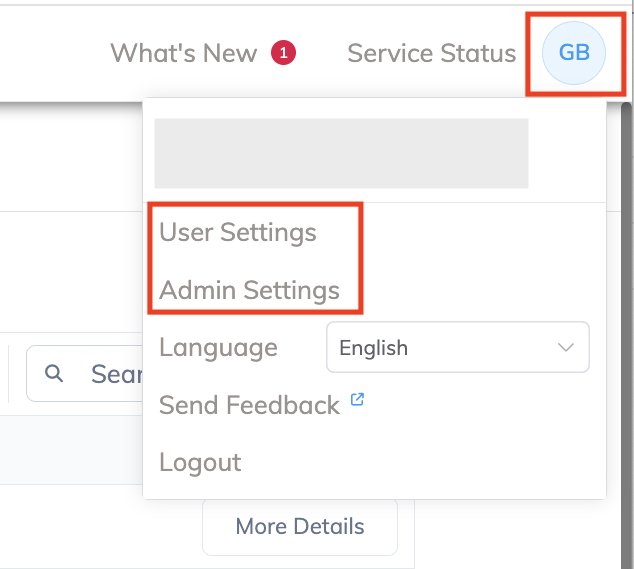Select Admin Settings in the dropdown menu
The width and height of the screenshot is (634, 569).
tap(250, 291)
